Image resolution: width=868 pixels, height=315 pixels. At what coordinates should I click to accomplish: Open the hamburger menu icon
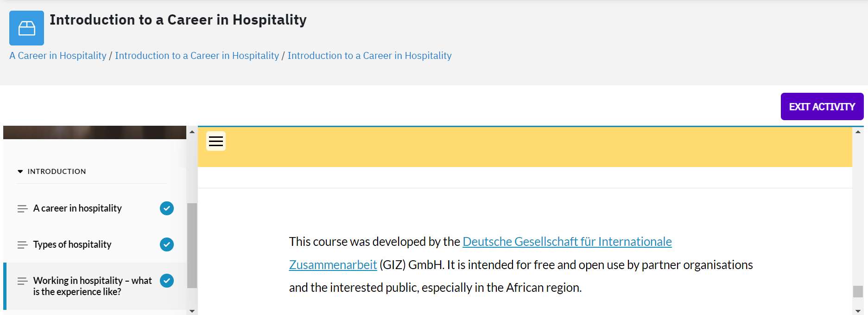point(216,141)
